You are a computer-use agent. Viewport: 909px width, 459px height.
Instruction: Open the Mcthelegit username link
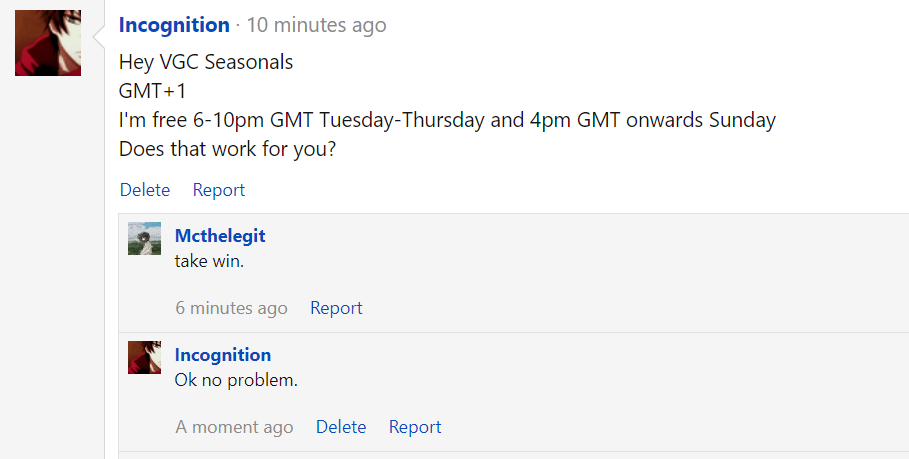[220, 235]
